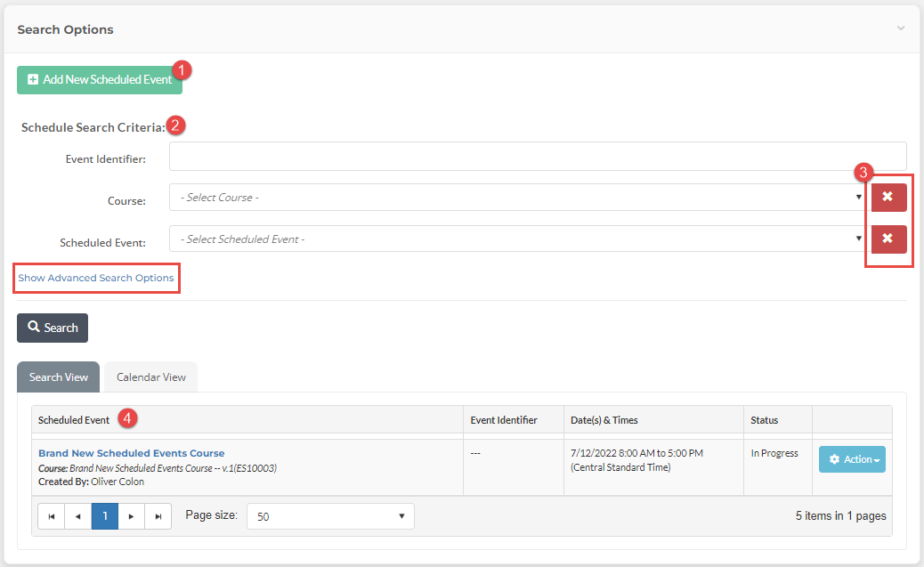Screen dimensions: 924x567
Task: Select the Search View tab
Action: coord(58,377)
